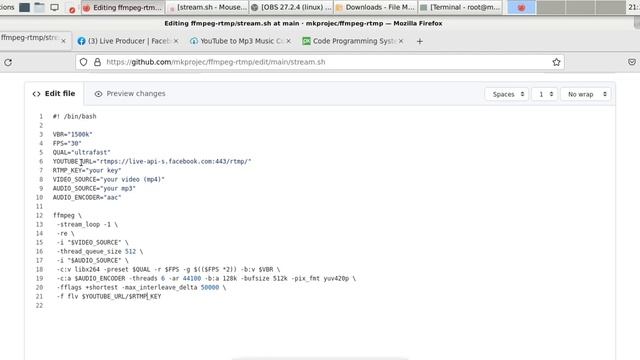Click the github.com URL address bar
Screen dimensions: 640x360
(320, 62)
